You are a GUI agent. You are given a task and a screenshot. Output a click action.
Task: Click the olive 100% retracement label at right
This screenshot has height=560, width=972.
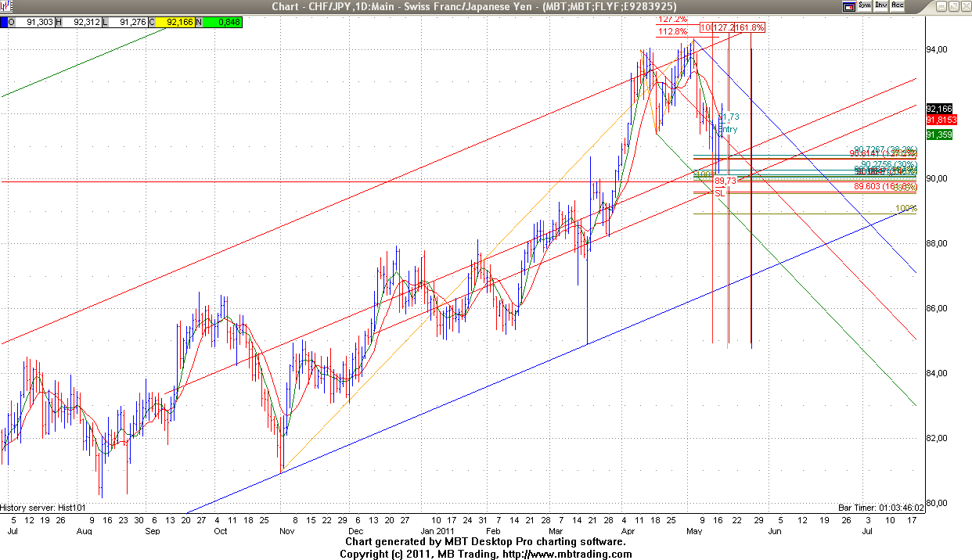[906, 209]
